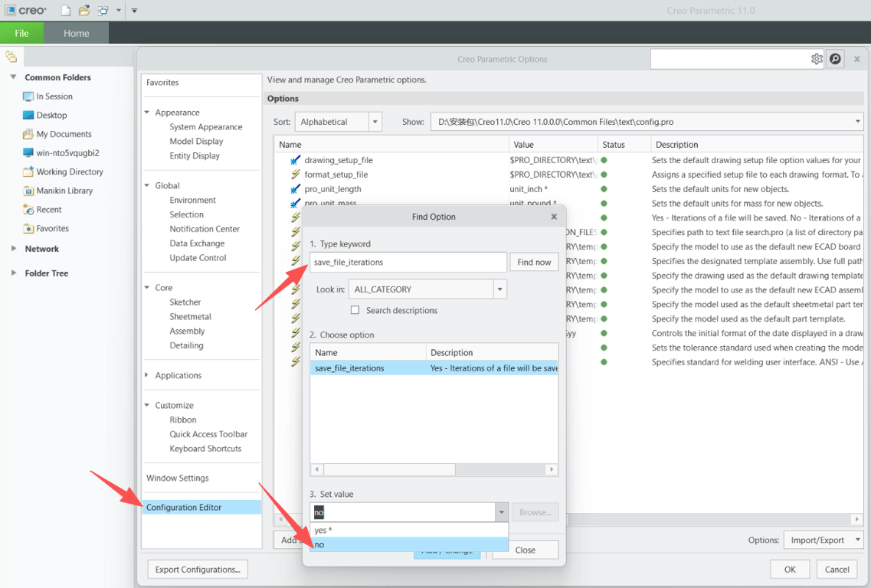
Task: Click the Manikin Library icon
Action: coord(28,191)
